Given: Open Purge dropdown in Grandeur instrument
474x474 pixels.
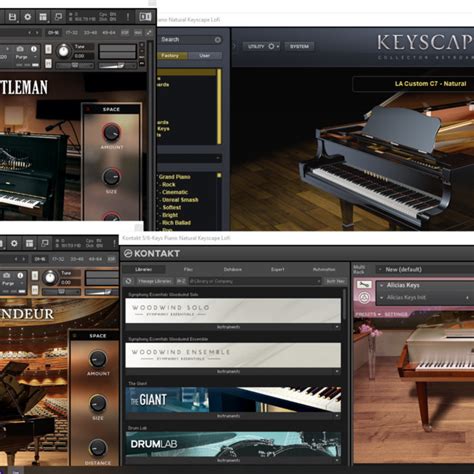Looking at the screenshot, I should click(12, 283).
